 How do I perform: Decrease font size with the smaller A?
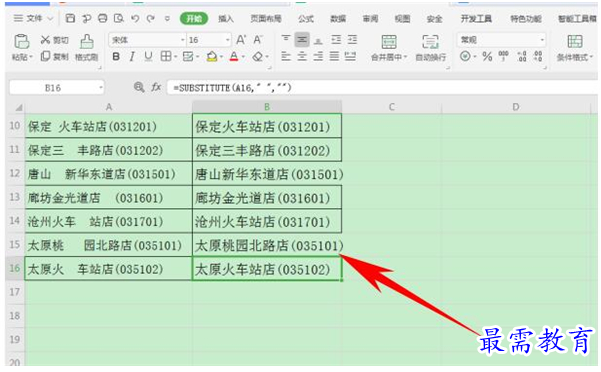[258, 39]
